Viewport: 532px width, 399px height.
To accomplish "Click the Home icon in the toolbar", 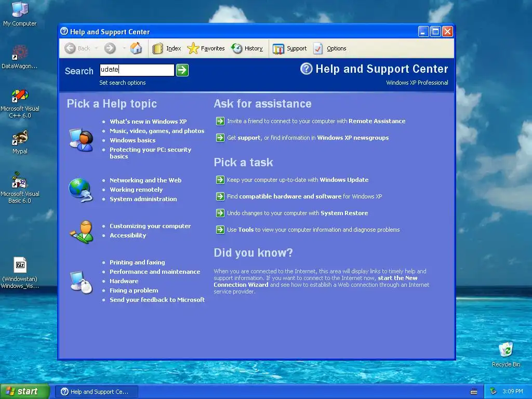I will coord(136,48).
